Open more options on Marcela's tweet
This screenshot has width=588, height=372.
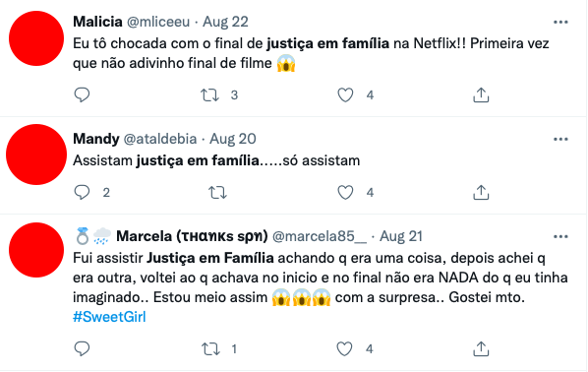click(560, 237)
